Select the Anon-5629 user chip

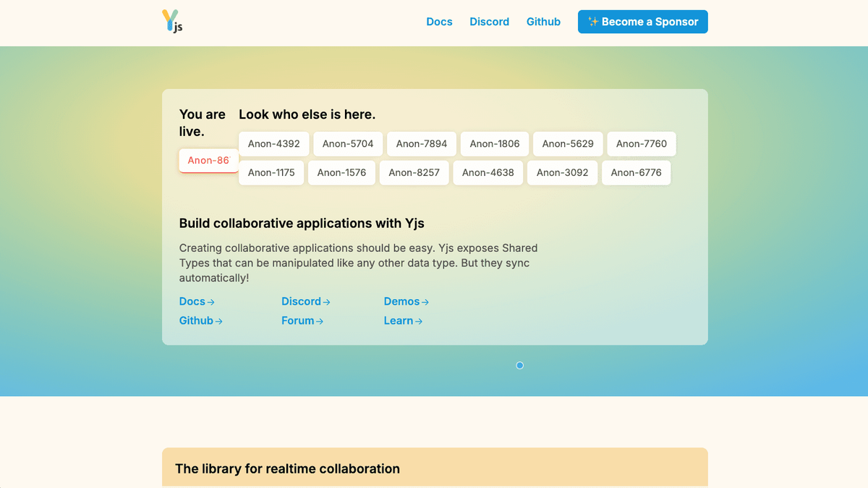click(x=568, y=143)
